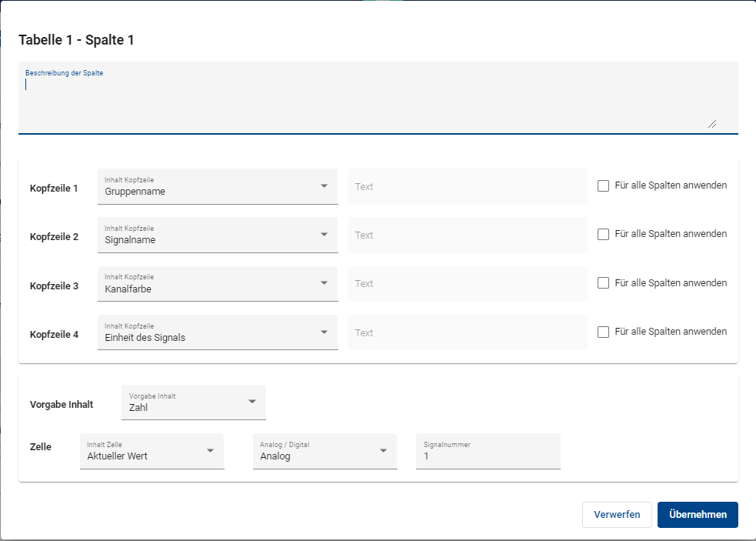Check Für alle Spalten anwenden for Kopfzeile 2
This screenshot has height=541, width=756.
604,234
